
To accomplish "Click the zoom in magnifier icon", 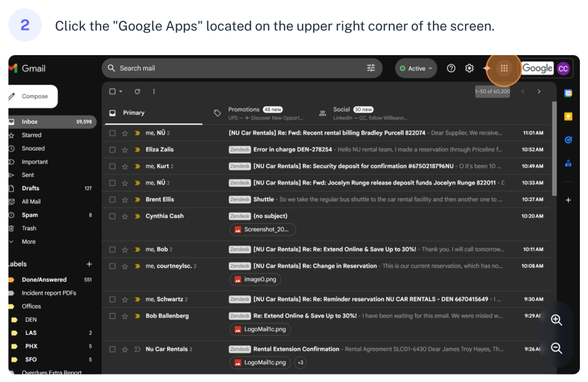I will 556,320.
